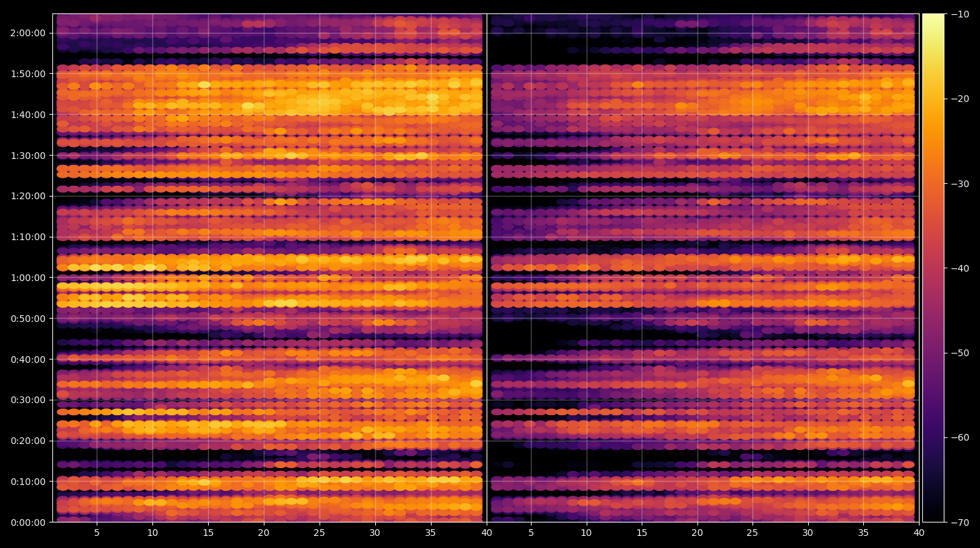
Task: Click the −50 colorbar tick label
Action: [x=960, y=353]
